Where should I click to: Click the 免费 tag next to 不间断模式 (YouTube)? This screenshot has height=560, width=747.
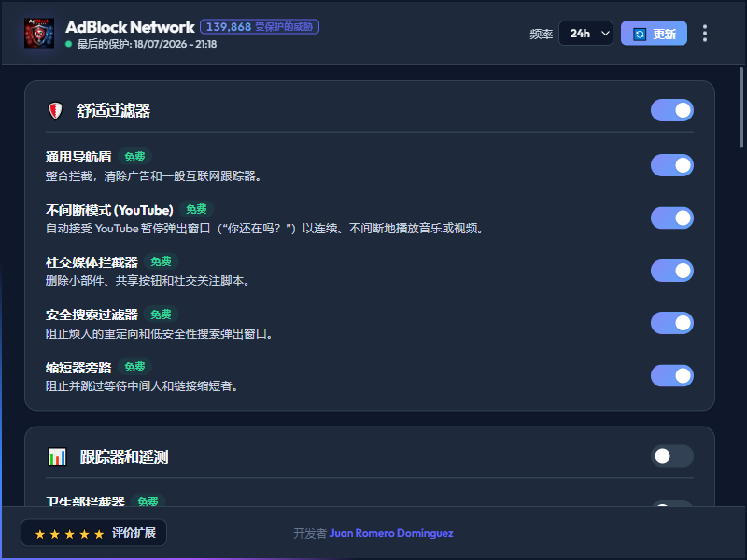click(x=196, y=209)
